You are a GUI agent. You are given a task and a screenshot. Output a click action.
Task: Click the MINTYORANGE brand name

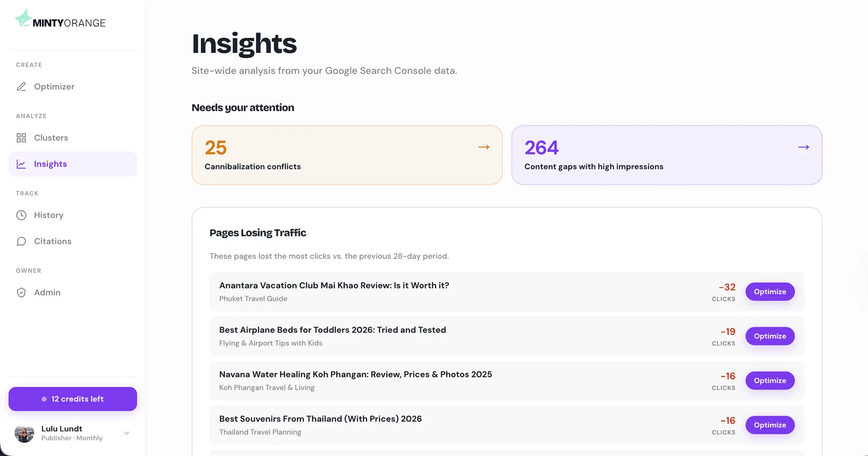pyautogui.click(x=69, y=23)
